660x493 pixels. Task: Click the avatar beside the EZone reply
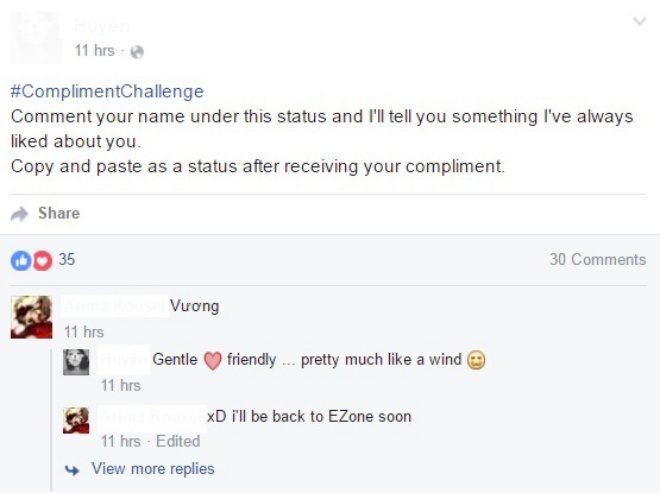point(76,419)
